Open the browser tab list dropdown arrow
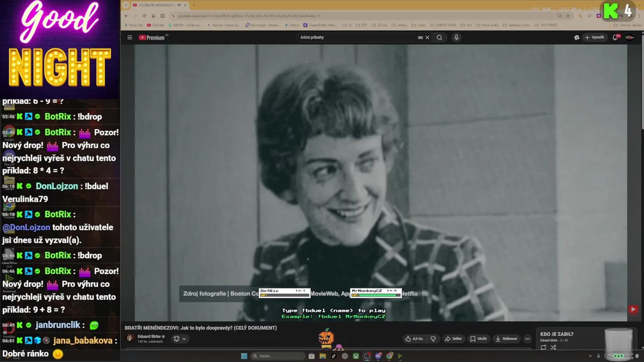The height and width of the screenshot is (362, 644). [126, 5]
